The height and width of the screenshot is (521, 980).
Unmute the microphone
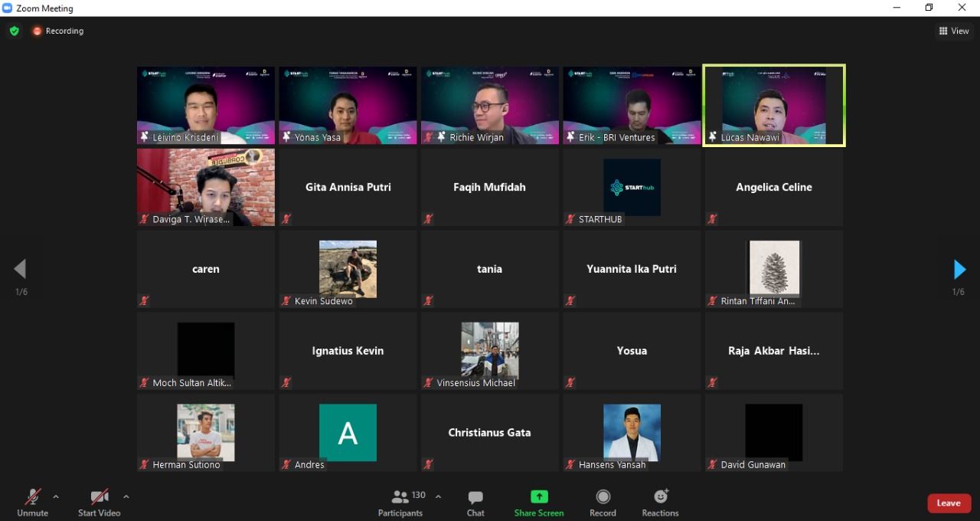pyautogui.click(x=32, y=503)
